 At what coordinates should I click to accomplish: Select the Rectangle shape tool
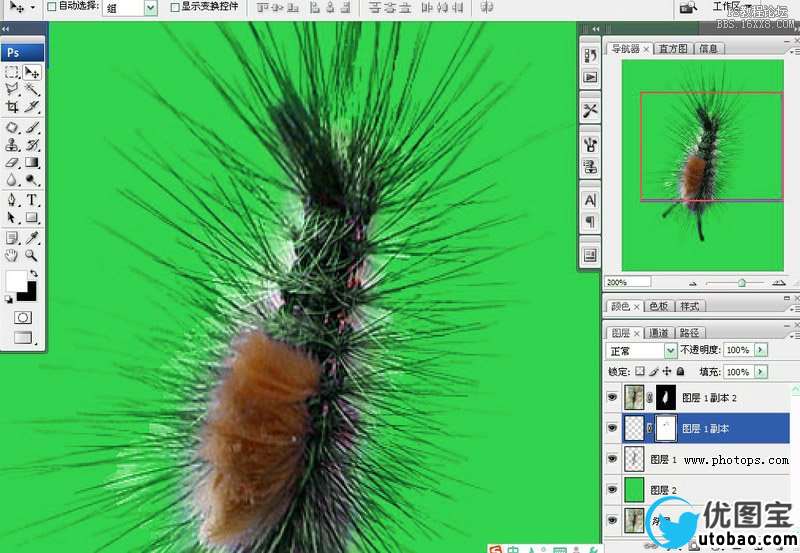click(x=32, y=218)
